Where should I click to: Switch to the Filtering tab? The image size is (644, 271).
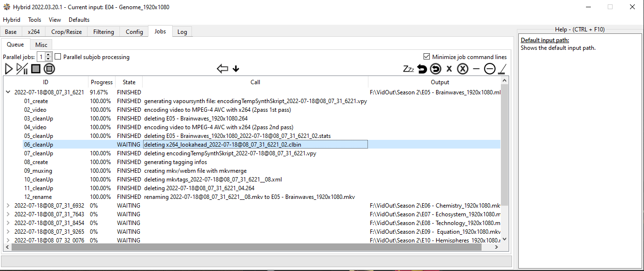coord(103,32)
